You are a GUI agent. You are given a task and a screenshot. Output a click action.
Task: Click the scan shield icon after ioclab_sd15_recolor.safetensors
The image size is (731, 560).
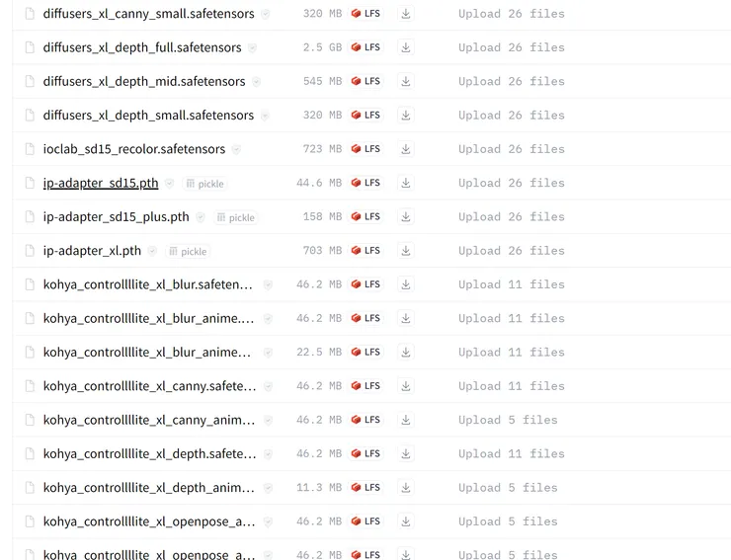[x=236, y=149]
